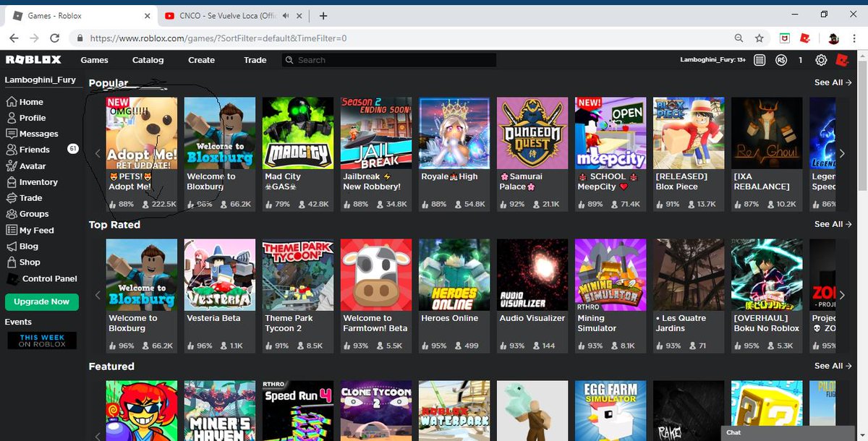Open Jailbreak game thumbnail

pyautogui.click(x=376, y=132)
